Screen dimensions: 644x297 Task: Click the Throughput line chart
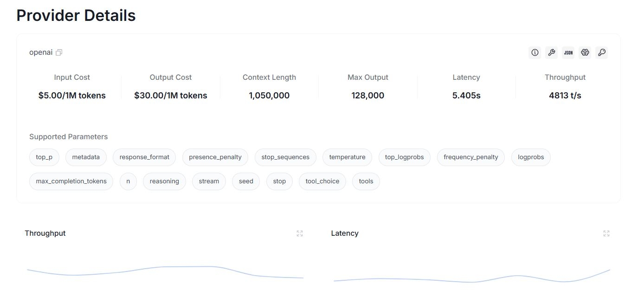pyautogui.click(x=165, y=272)
